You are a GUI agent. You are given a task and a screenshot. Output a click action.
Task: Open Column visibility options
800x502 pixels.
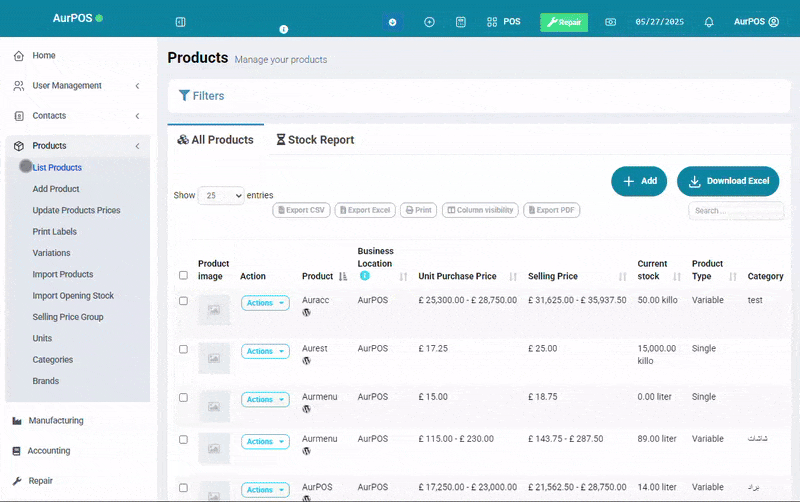pyautogui.click(x=480, y=210)
